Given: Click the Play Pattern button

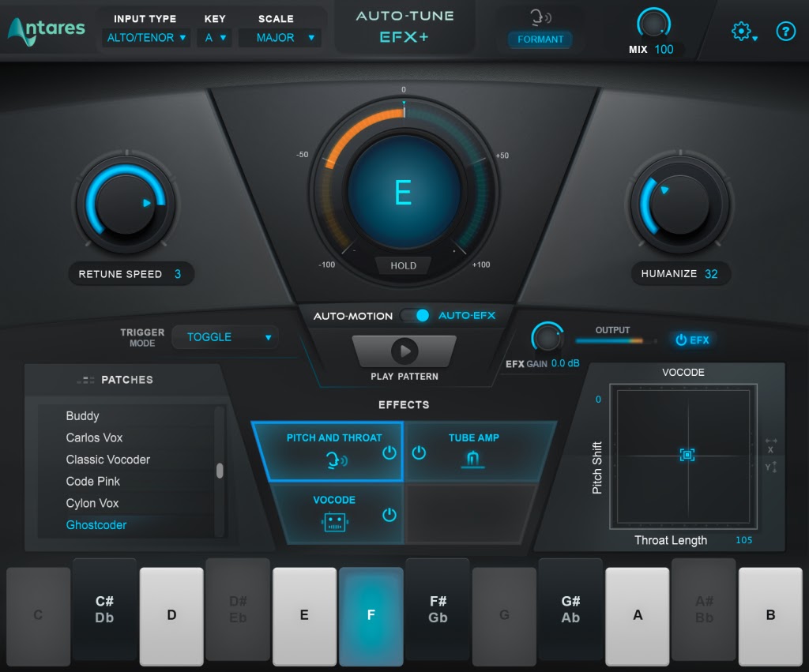Looking at the screenshot, I should coord(404,351).
